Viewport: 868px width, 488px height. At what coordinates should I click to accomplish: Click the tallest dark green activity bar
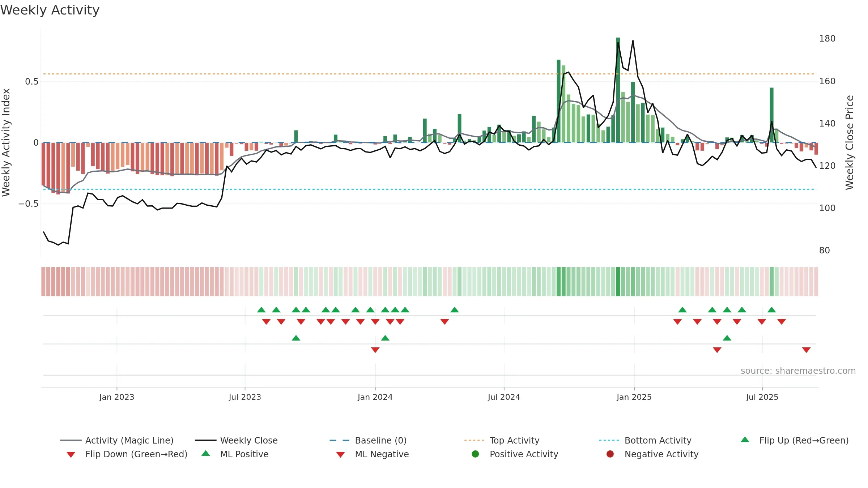pos(618,90)
